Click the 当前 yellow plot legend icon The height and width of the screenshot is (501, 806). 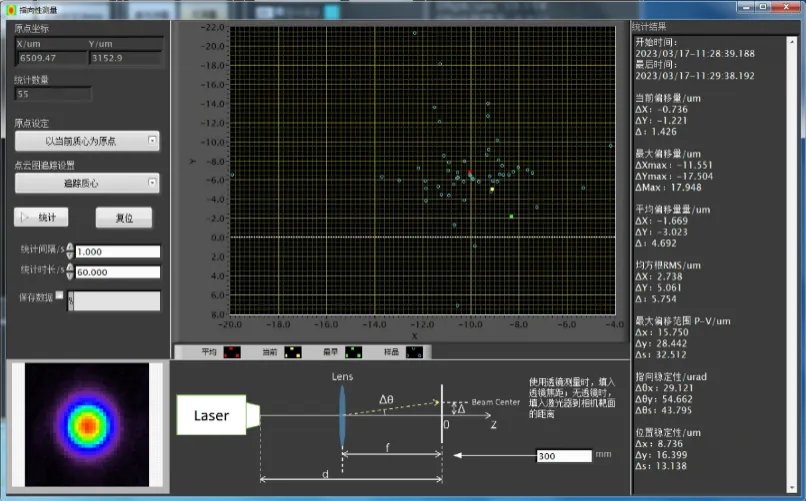point(292,352)
